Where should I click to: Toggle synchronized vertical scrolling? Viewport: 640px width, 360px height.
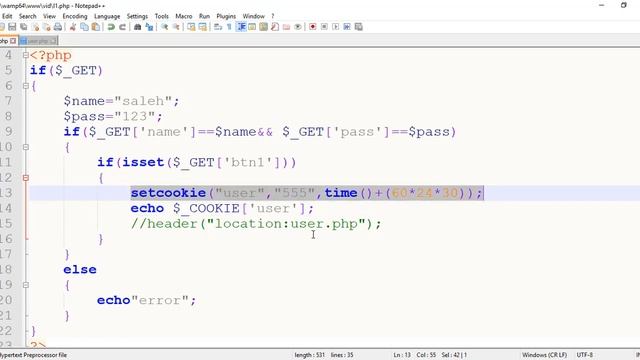(x=191, y=27)
